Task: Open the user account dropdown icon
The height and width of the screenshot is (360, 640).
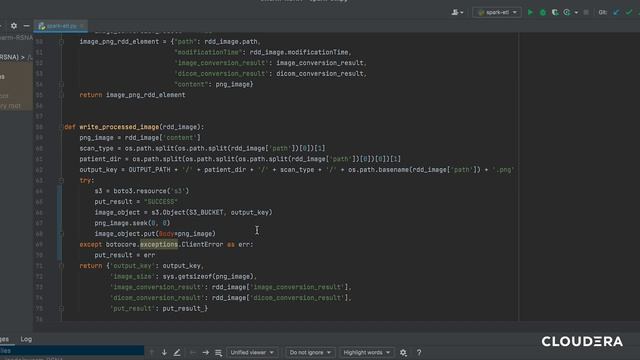Action: [x=457, y=12]
